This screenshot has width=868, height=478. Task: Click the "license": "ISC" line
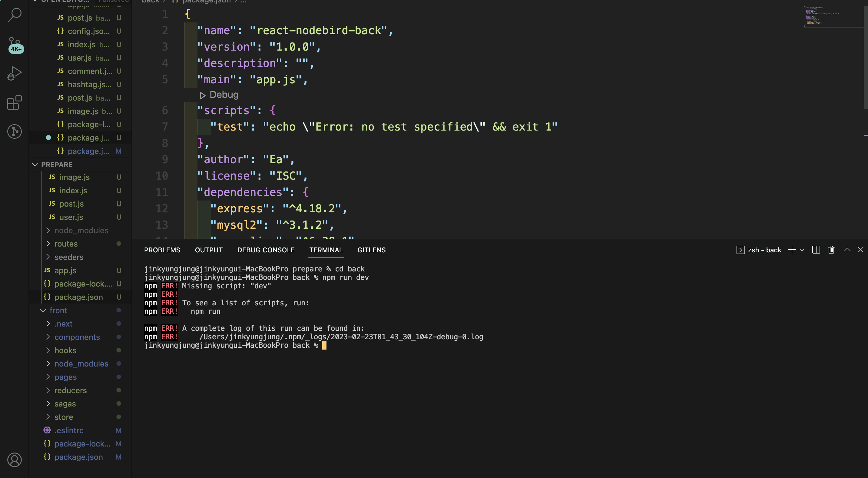point(252,176)
